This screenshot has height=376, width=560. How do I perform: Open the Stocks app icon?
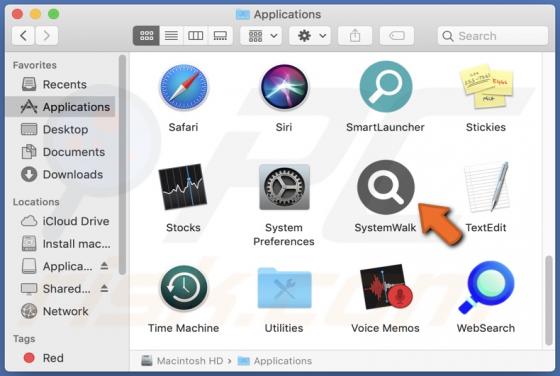click(x=183, y=187)
